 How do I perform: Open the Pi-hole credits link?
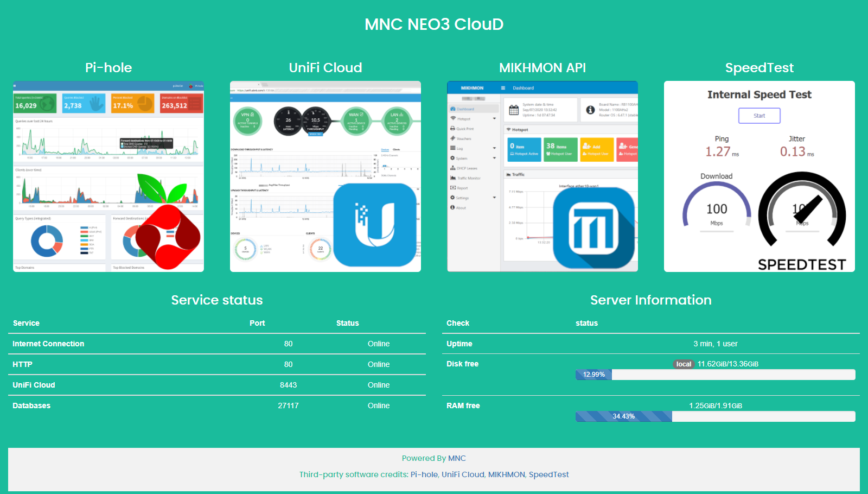(424, 474)
